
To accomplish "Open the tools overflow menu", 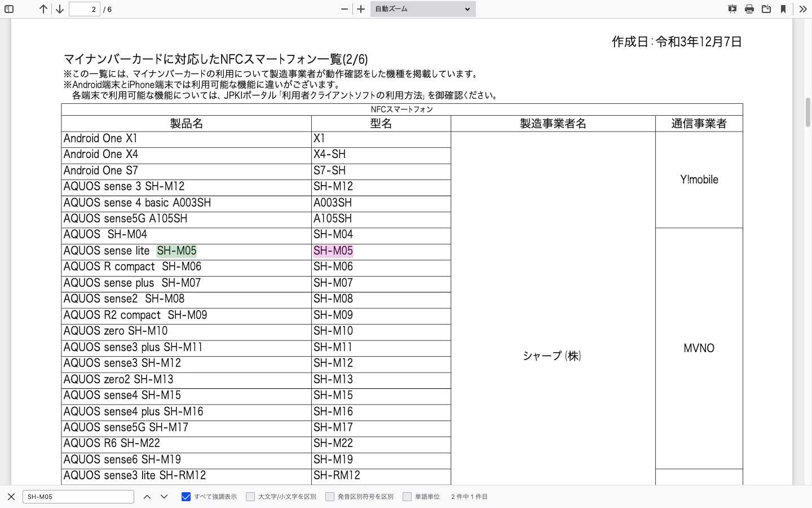I will [803, 9].
